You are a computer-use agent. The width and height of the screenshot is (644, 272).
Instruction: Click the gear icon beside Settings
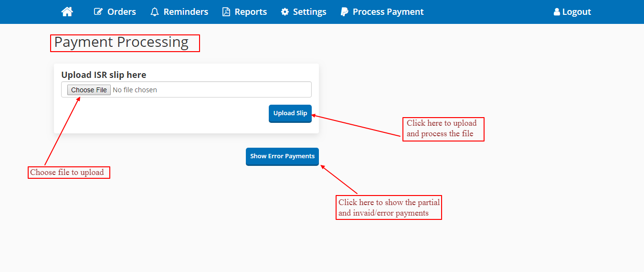coord(285,12)
